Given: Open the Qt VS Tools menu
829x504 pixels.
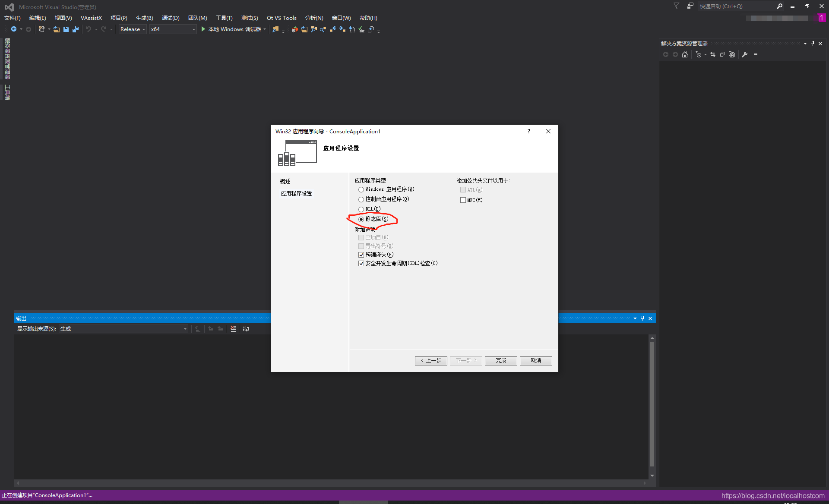Looking at the screenshot, I should click(282, 18).
